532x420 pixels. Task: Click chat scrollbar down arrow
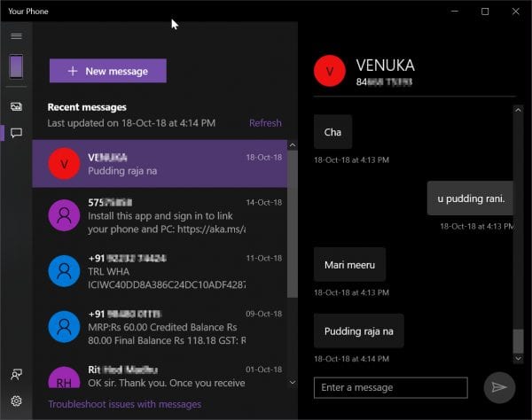[519, 358]
